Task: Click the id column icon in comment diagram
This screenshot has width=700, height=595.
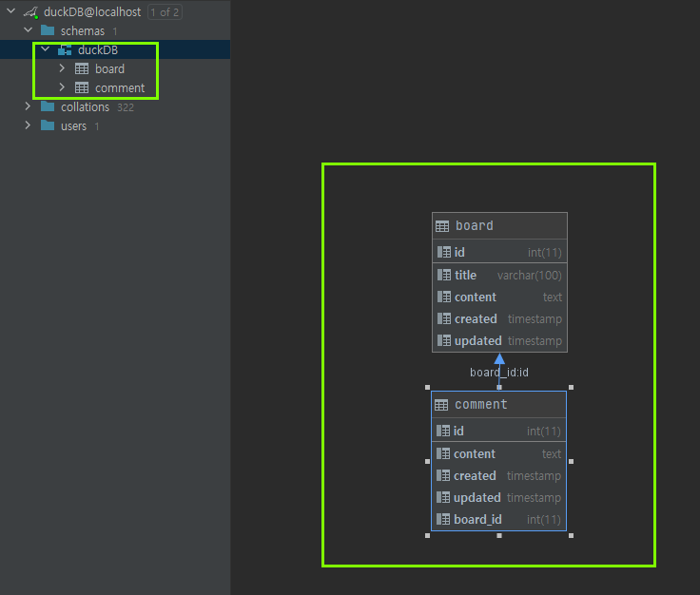Action: point(443,431)
